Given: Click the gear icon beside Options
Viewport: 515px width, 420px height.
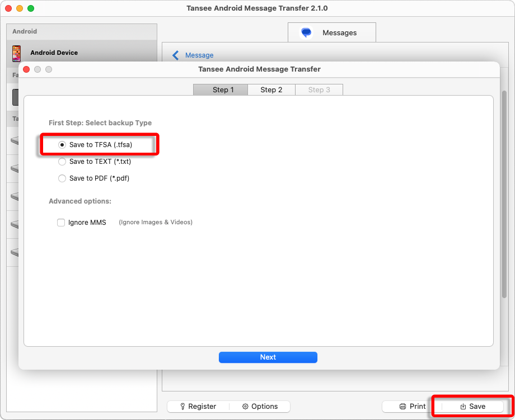Looking at the screenshot, I should click(245, 407).
